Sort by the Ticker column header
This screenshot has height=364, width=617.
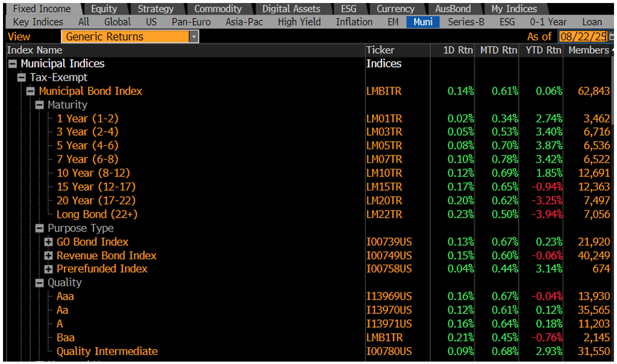click(380, 50)
